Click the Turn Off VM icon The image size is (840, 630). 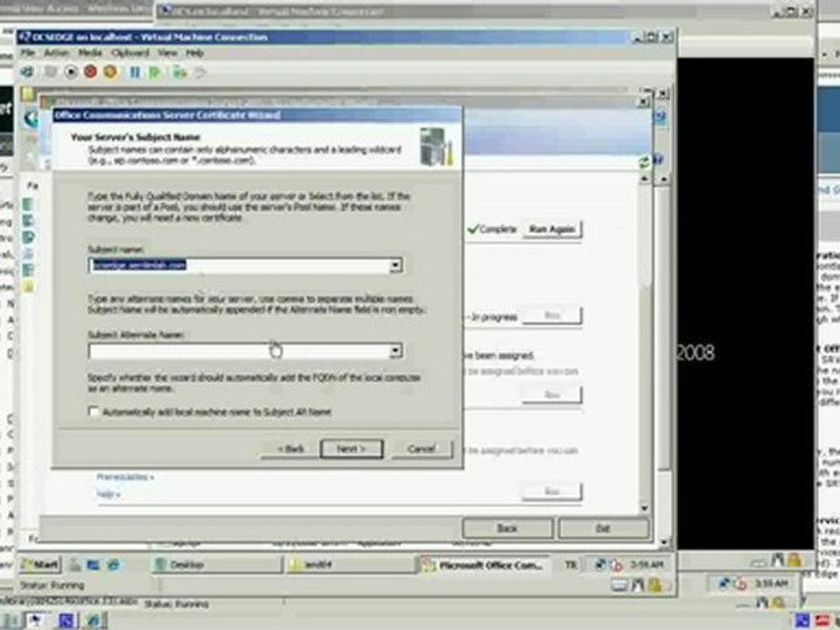pos(71,72)
